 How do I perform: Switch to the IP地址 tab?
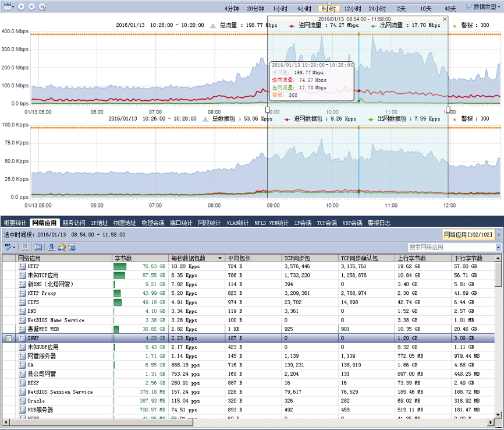click(99, 223)
